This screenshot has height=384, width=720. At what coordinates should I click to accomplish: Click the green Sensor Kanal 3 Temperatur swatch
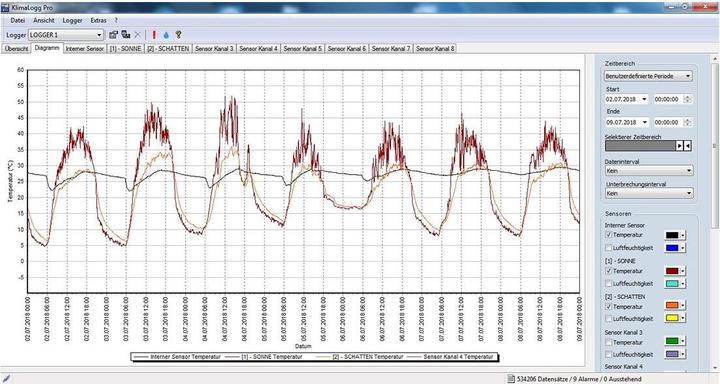(672, 341)
